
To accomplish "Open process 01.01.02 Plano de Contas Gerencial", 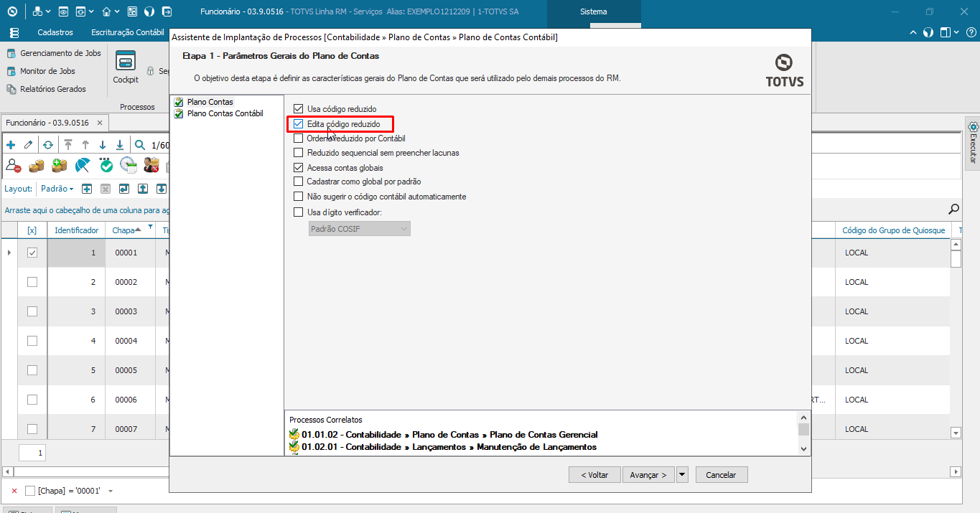I will coord(443,434).
